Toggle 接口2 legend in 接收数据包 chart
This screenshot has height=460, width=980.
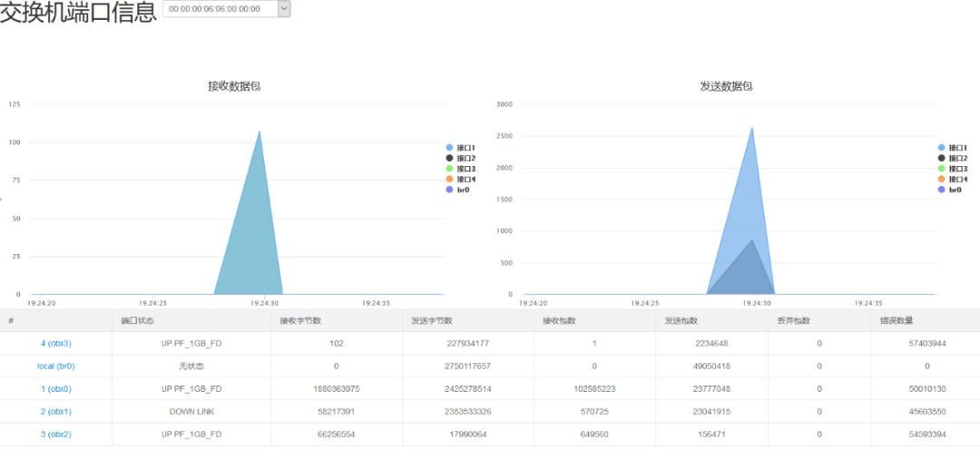[x=449, y=158]
